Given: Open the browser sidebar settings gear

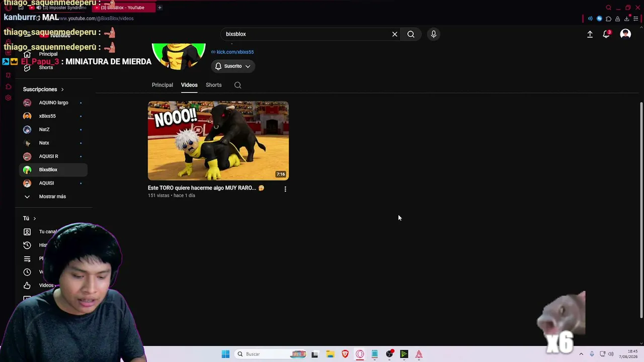Looking at the screenshot, I should 8,98.
